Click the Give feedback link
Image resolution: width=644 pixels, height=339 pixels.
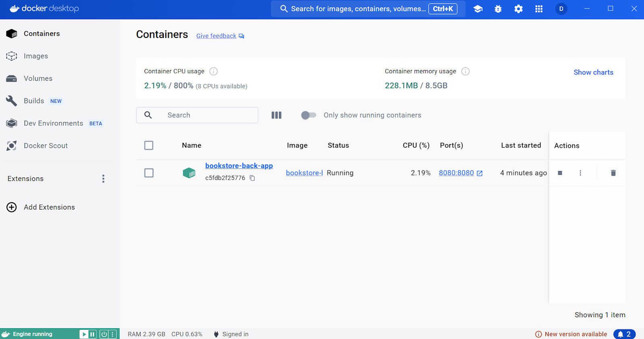pyautogui.click(x=216, y=36)
